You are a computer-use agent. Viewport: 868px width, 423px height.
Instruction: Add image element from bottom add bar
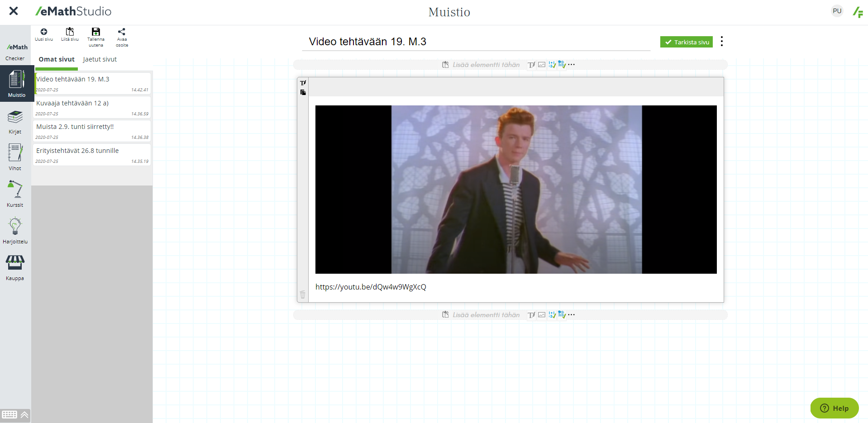point(542,315)
